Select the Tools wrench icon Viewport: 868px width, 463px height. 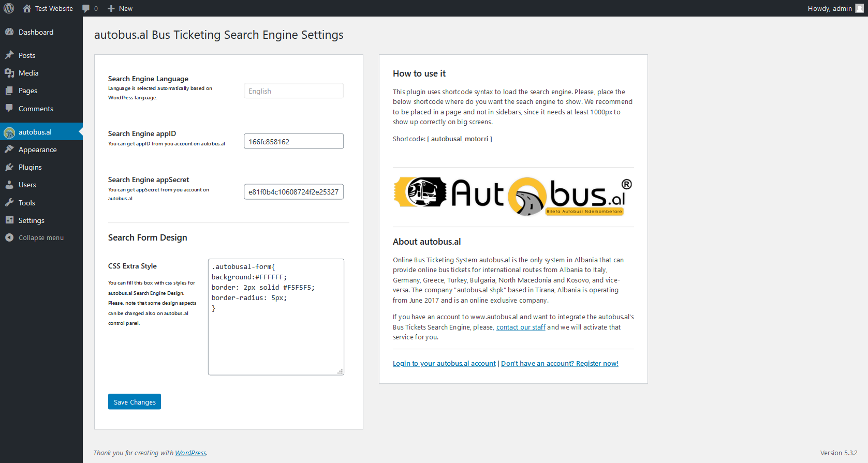[x=9, y=203]
